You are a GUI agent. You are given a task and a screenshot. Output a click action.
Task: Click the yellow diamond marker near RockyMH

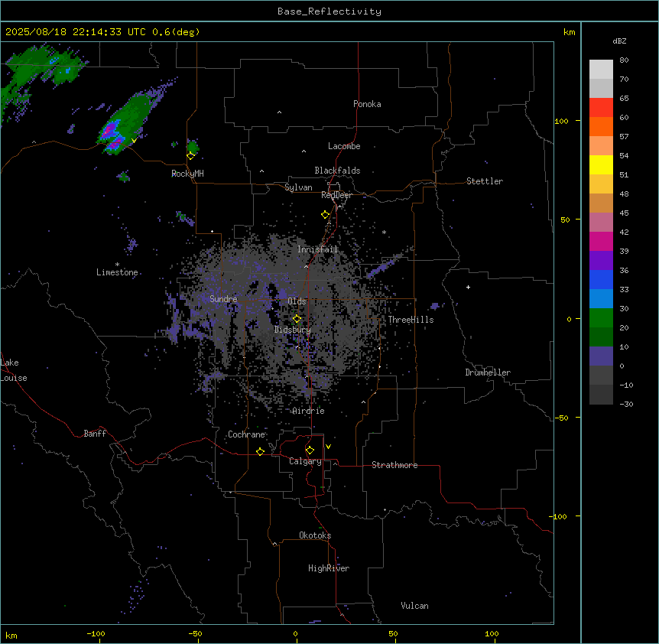click(x=190, y=156)
